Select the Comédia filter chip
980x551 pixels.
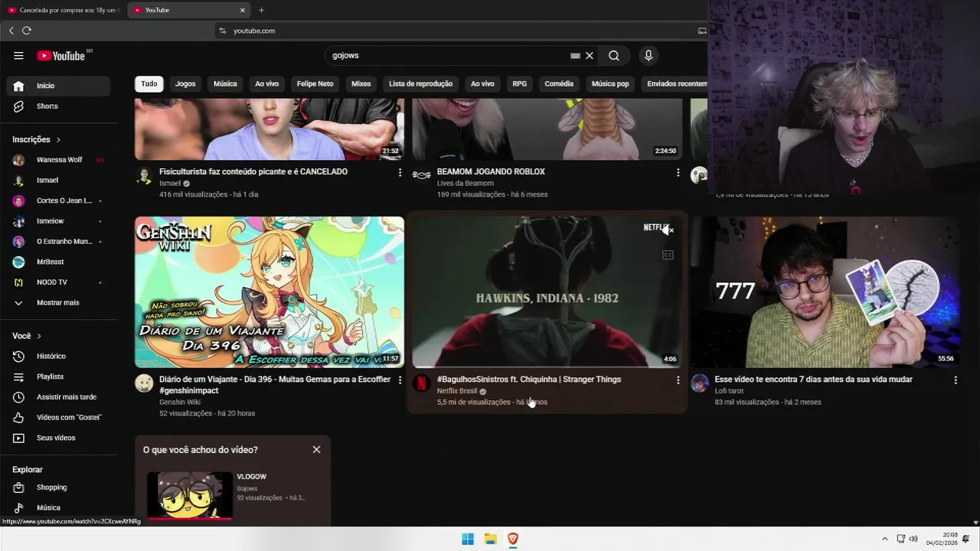559,83
